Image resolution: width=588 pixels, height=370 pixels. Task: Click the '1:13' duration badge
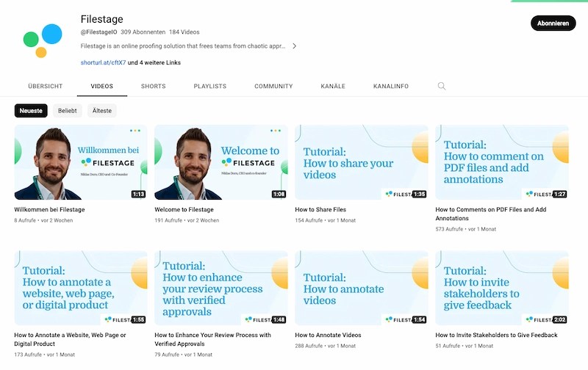click(x=138, y=194)
